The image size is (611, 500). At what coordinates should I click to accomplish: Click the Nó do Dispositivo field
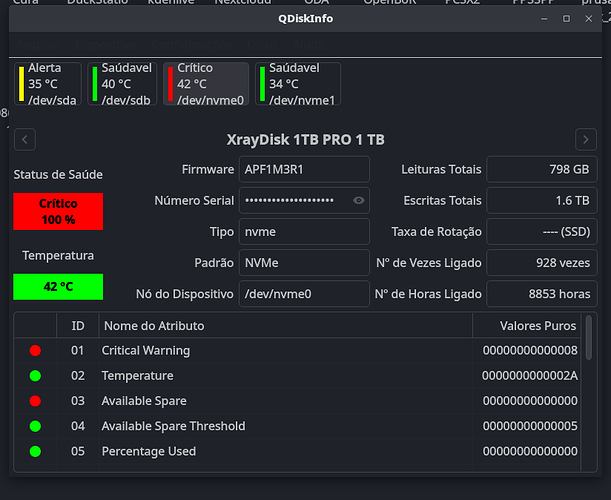pyautogui.click(x=304, y=294)
